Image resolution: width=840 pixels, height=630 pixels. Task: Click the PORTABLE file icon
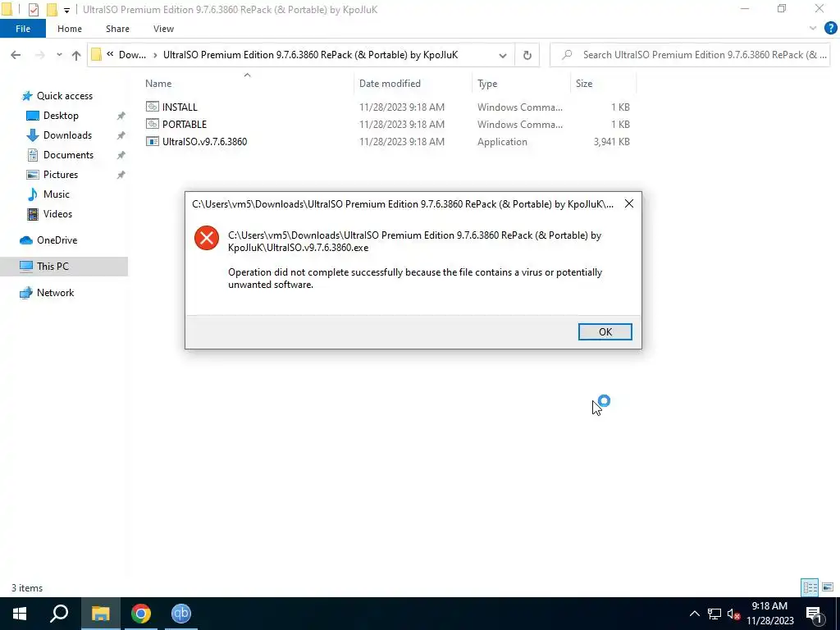point(152,125)
